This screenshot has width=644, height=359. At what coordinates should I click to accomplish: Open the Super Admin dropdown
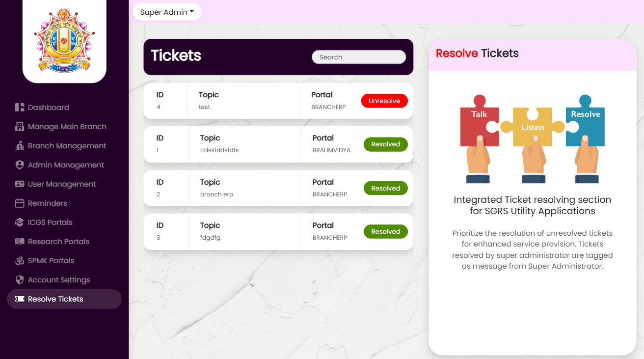click(x=167, y=12)
